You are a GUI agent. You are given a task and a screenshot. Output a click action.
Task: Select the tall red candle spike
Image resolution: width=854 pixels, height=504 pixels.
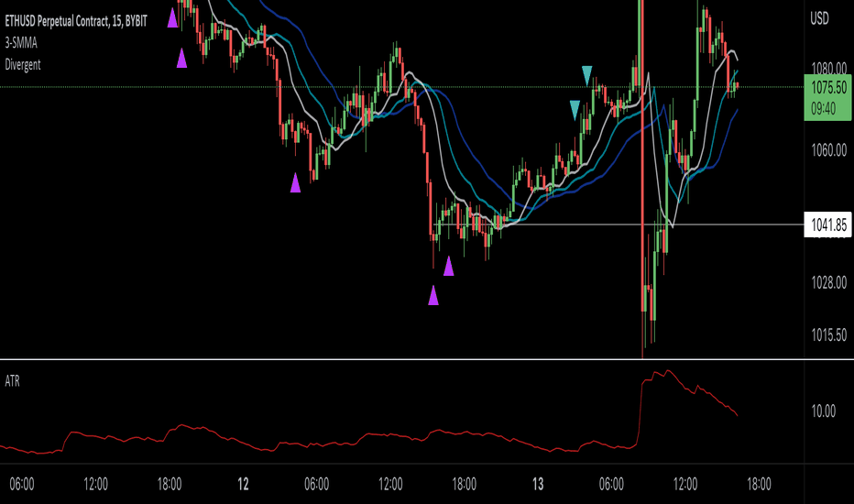642,180
